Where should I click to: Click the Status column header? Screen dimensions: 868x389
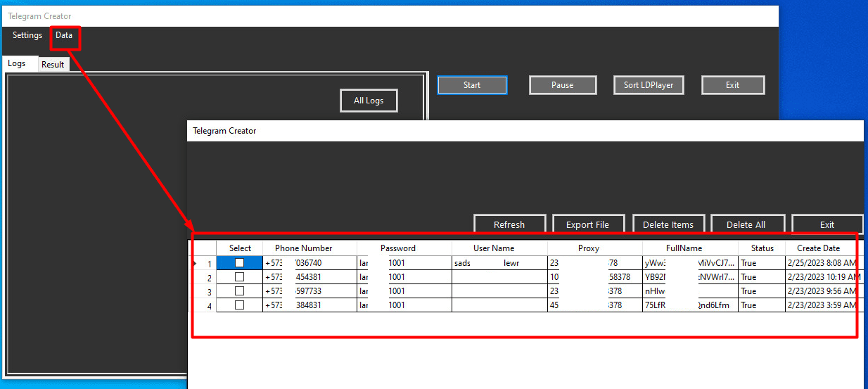click(x=762, y=248)
